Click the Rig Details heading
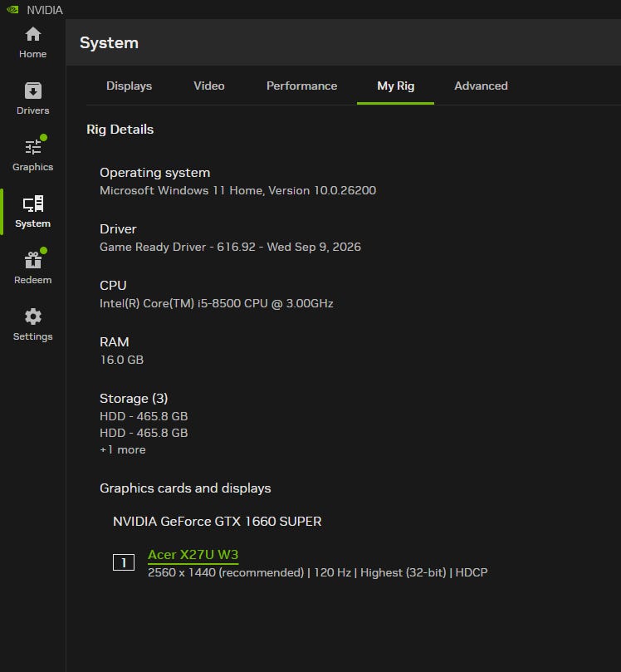Screen dimensions: 621x672 [x=120, y=130]
